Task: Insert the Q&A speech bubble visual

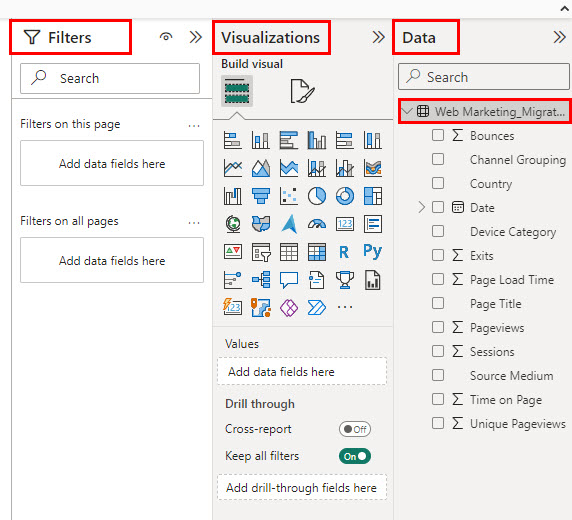Action: (x=289, y=280)
